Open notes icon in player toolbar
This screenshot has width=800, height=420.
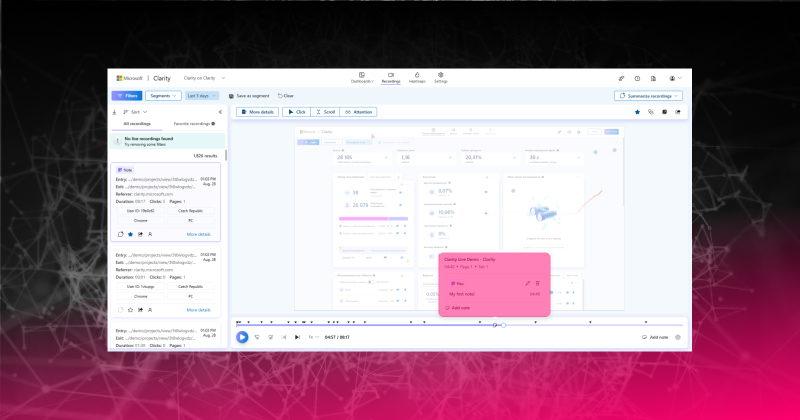664,112
